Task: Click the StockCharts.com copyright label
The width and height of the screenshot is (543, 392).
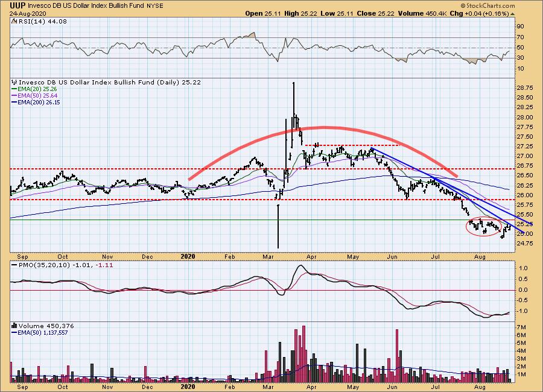Action: [487, 5]
